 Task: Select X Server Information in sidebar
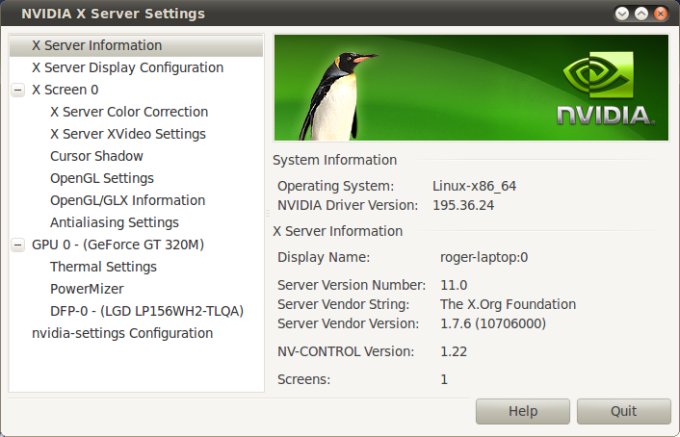coord(96,45)
